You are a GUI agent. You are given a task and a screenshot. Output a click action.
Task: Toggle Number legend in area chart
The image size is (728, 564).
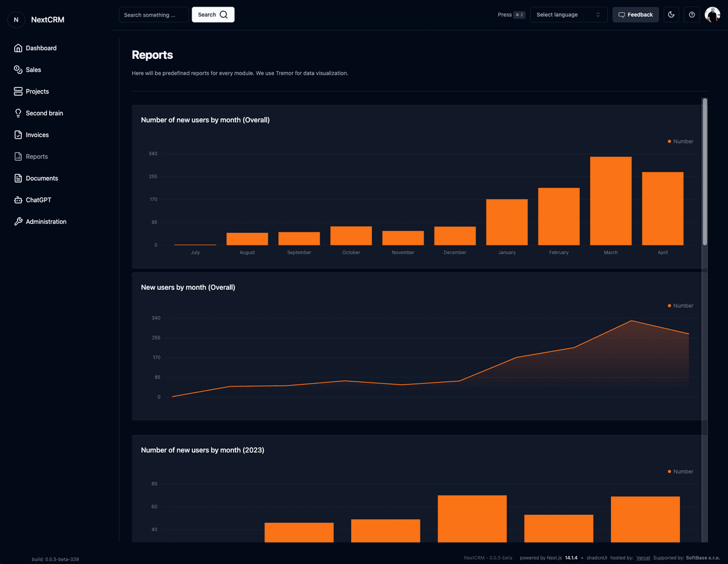[x=680, y=306]
